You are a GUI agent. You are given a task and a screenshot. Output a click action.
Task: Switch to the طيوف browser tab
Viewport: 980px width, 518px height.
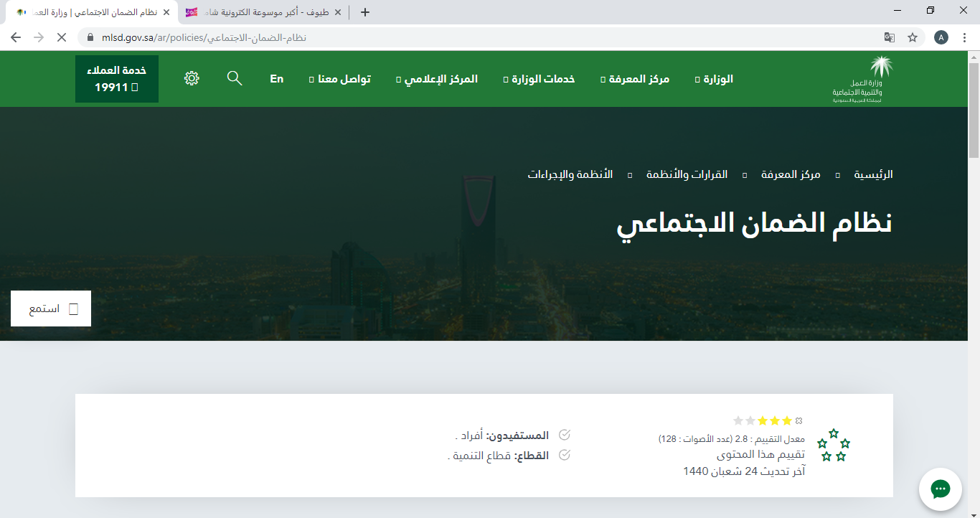pyautogui.click(x=260, y=12)
